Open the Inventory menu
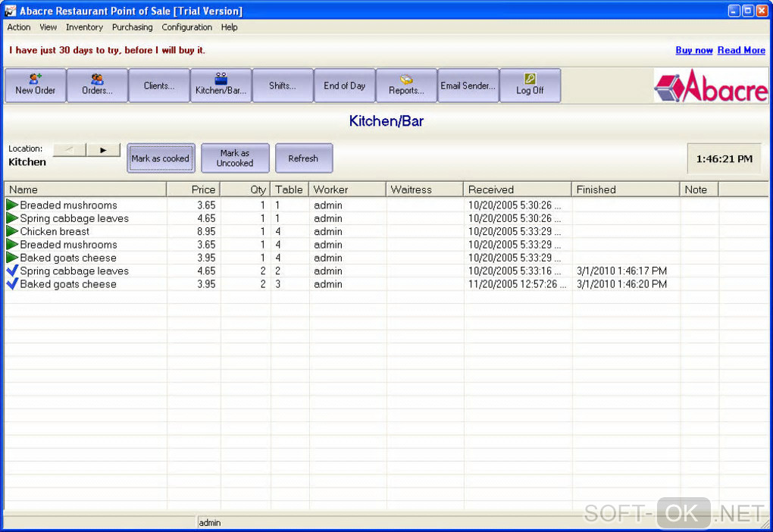773x532 pixels. 84,27
